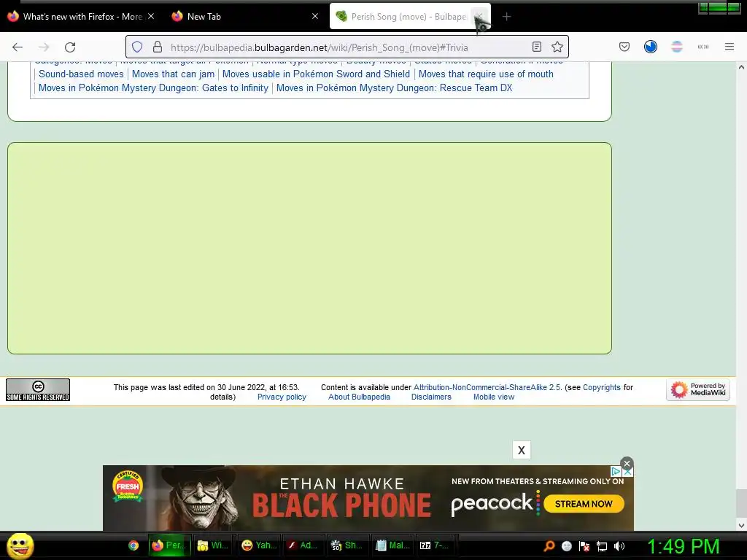Dismiss the ad with the white X box
This screenshot has height=560, width=747.
coord(521,450)
